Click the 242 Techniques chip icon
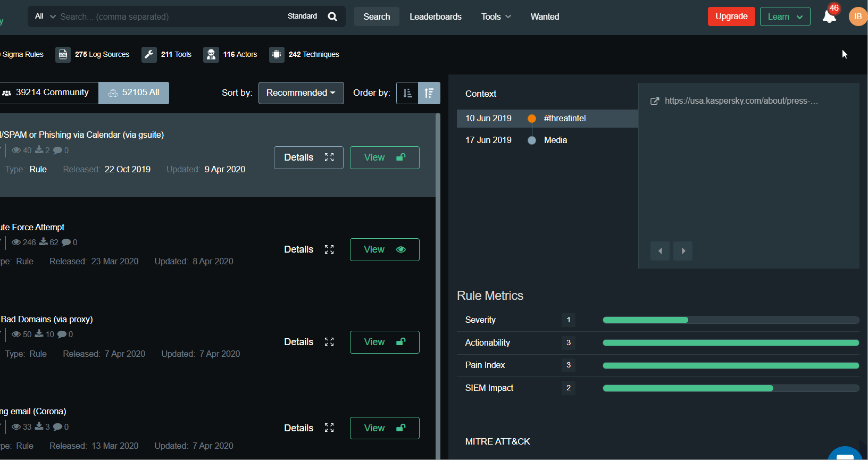The image size is (868, 460). (x=277, y=54)
